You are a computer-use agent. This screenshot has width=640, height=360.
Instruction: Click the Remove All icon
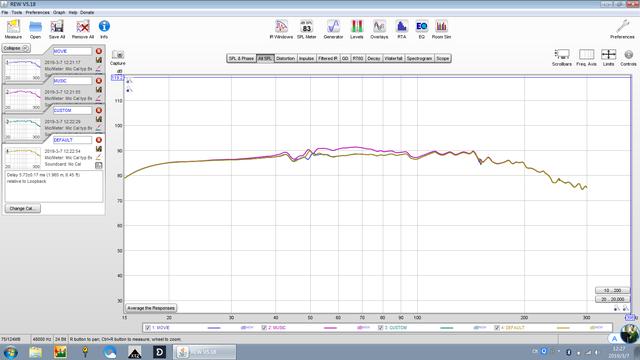point(83,29)
